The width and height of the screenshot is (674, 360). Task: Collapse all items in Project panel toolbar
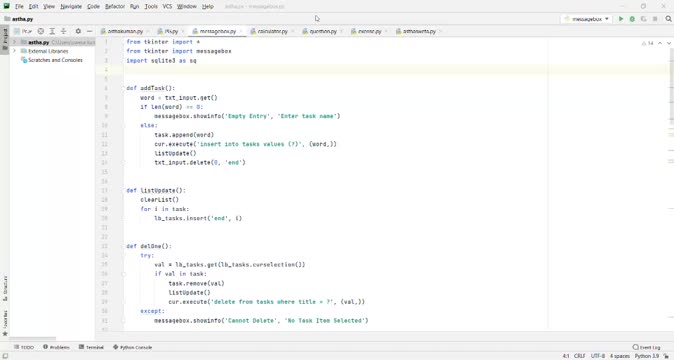click(x=64, y=31)
